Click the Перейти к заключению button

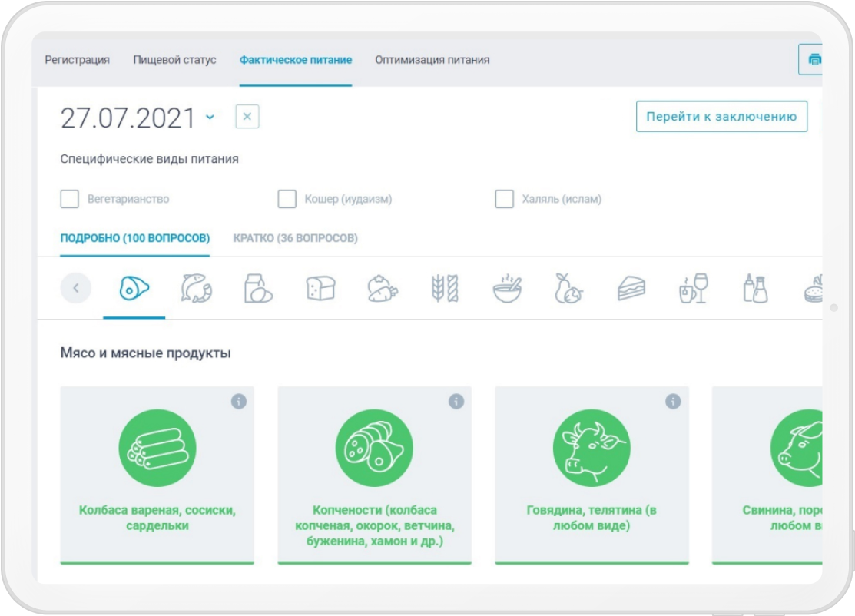click(721, 116)
